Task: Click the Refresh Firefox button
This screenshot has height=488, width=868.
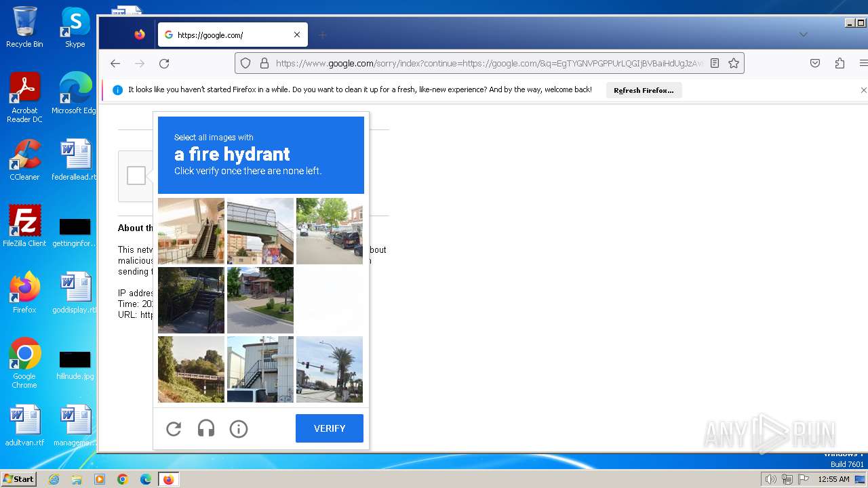Action: click(644, 90)
